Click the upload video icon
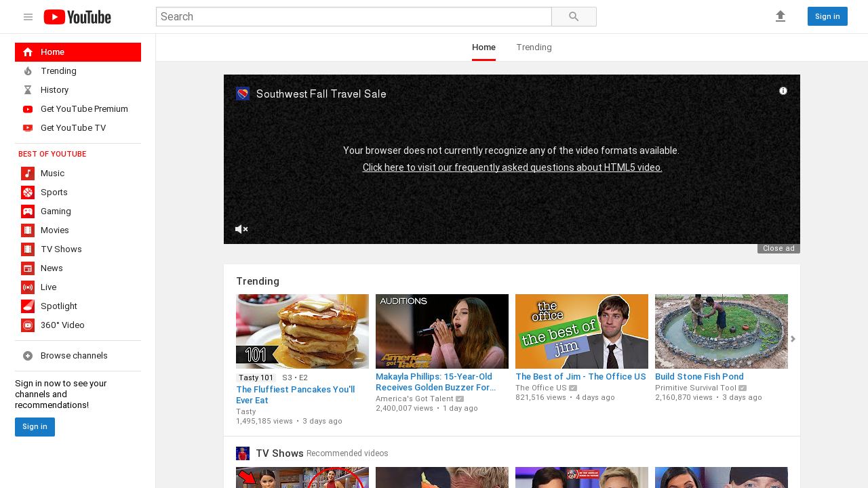This screenshot has width=868, height=488. (781, 16)
